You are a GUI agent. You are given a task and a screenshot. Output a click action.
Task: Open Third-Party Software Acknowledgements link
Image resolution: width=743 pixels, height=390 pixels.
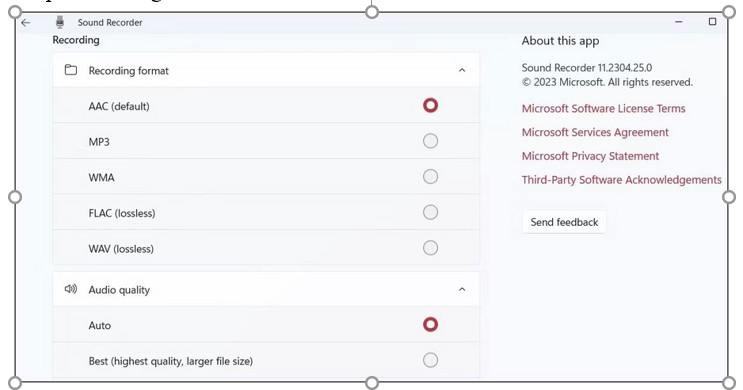(x=622, y=180)
